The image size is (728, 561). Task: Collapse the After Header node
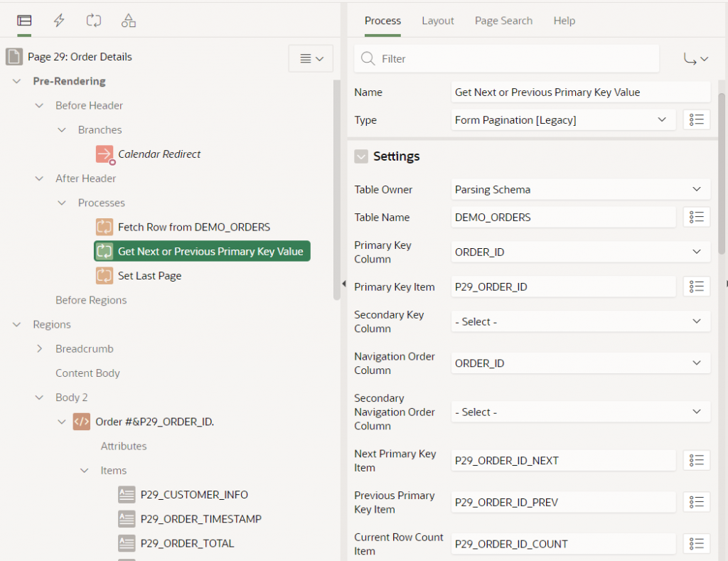point(40,178)
